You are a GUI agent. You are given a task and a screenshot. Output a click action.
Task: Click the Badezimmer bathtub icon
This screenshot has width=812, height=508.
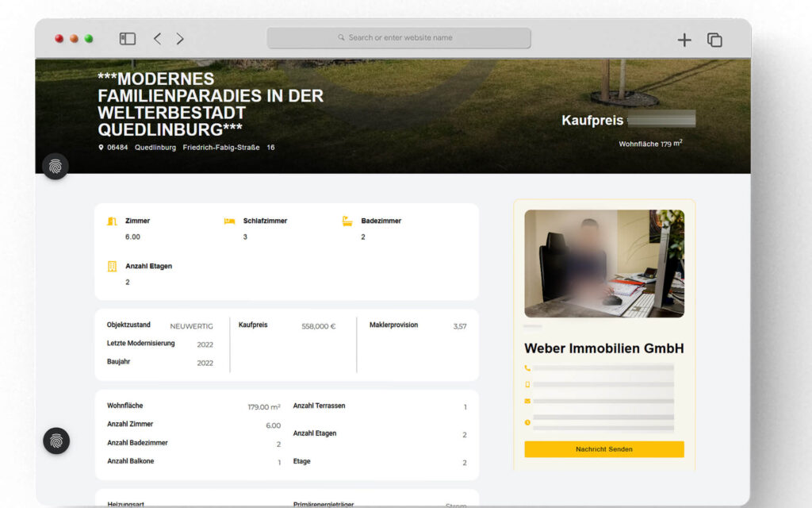point(347,221)
